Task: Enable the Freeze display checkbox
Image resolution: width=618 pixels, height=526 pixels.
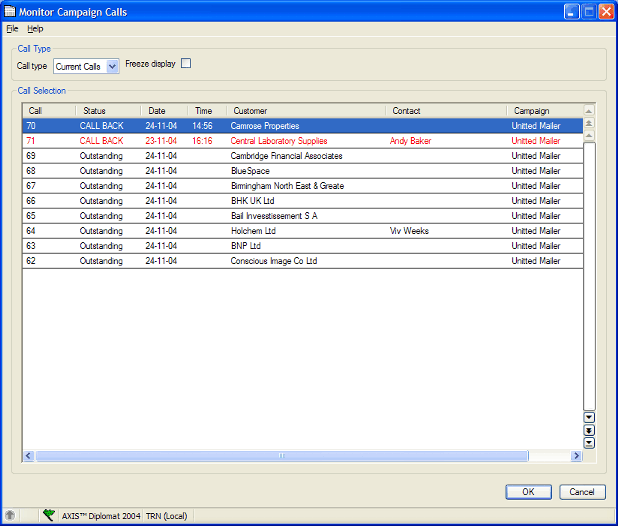Action: (x=185, y=65)
